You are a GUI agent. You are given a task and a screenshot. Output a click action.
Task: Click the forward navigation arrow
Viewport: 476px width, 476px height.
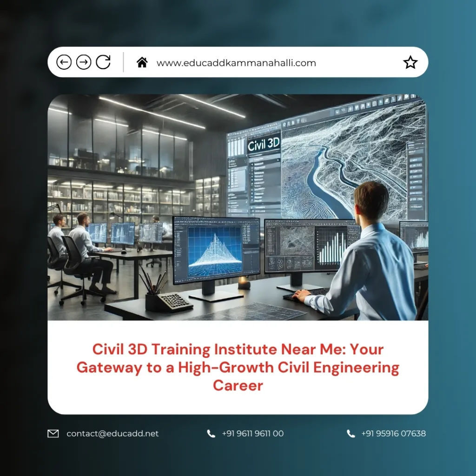[x=84, y=62]
